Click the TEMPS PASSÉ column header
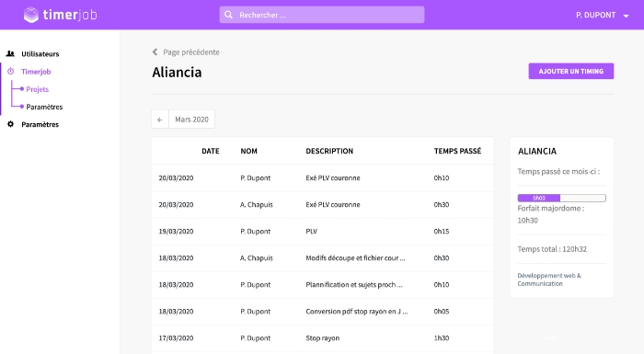The width and height of the screenshot is (644, 354). pos(457,151)
